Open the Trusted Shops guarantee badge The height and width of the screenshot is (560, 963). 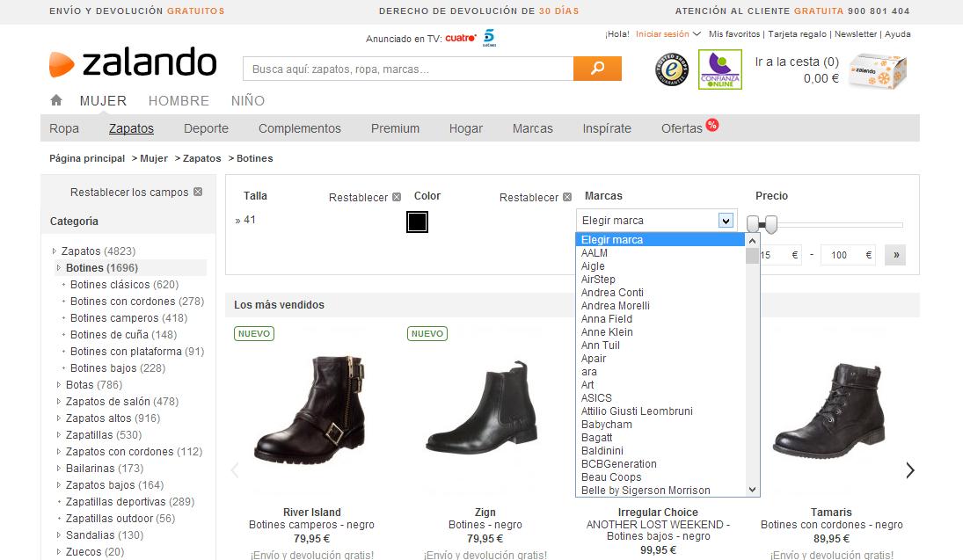671,70
